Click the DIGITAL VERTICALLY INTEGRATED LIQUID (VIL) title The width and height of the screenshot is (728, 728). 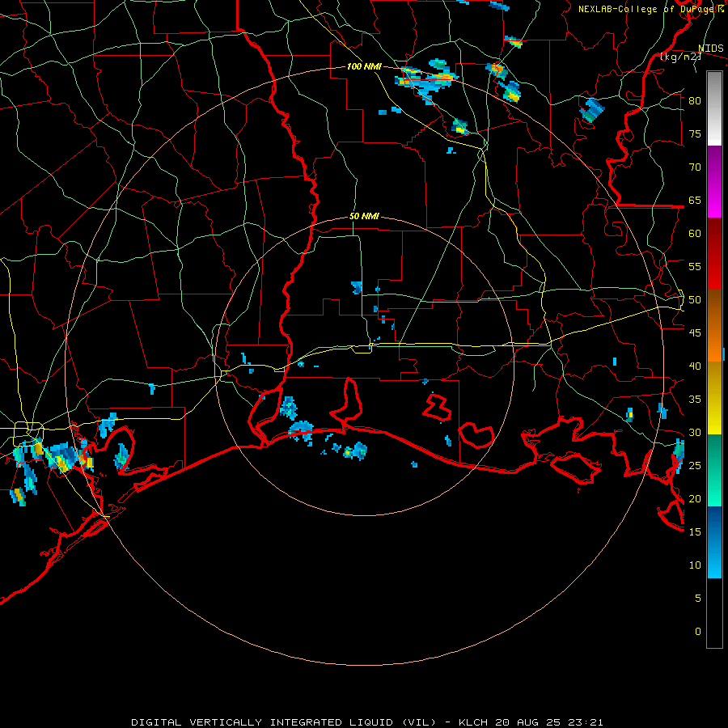point(283,722)
